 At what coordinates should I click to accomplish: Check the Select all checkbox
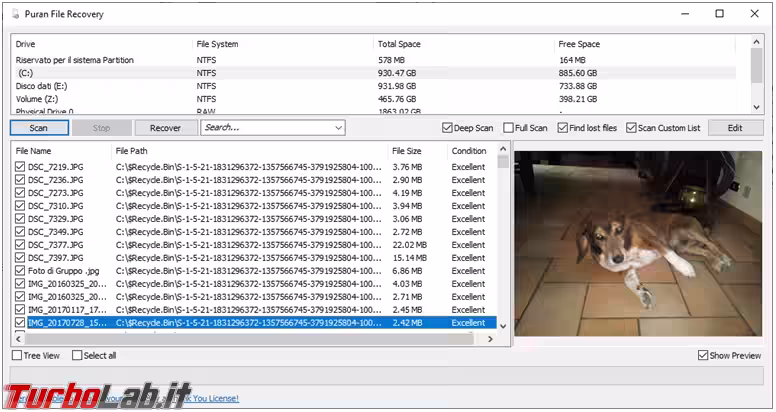[x=76, y=356]
